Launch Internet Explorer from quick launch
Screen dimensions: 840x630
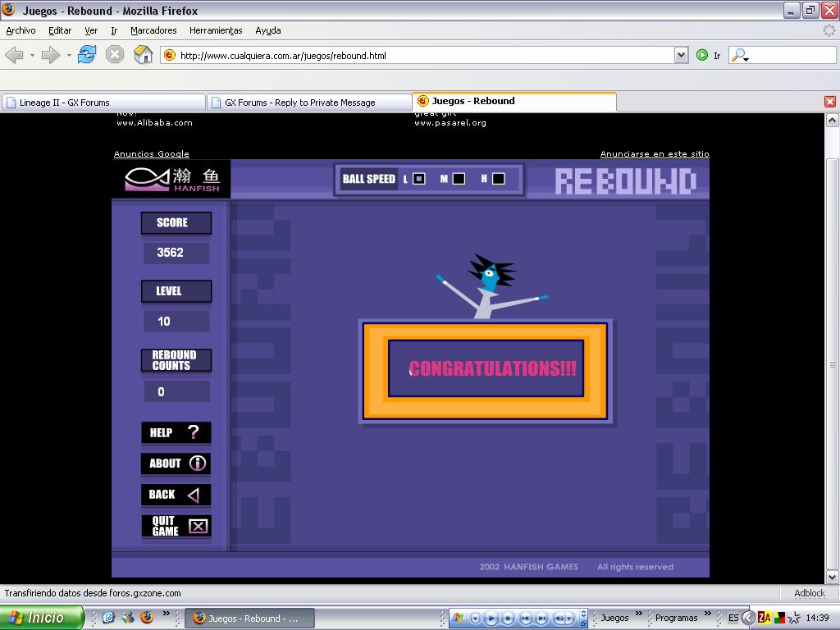click(108, 618)
